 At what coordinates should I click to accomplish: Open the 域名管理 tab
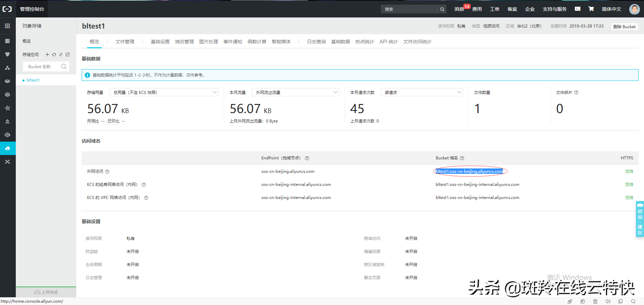tap(184, 42)
